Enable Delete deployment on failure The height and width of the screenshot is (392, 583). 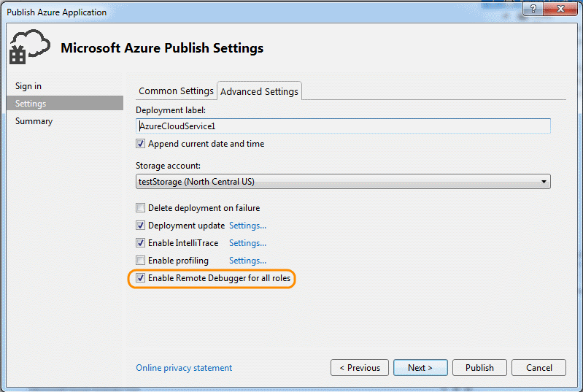(140, 208)
